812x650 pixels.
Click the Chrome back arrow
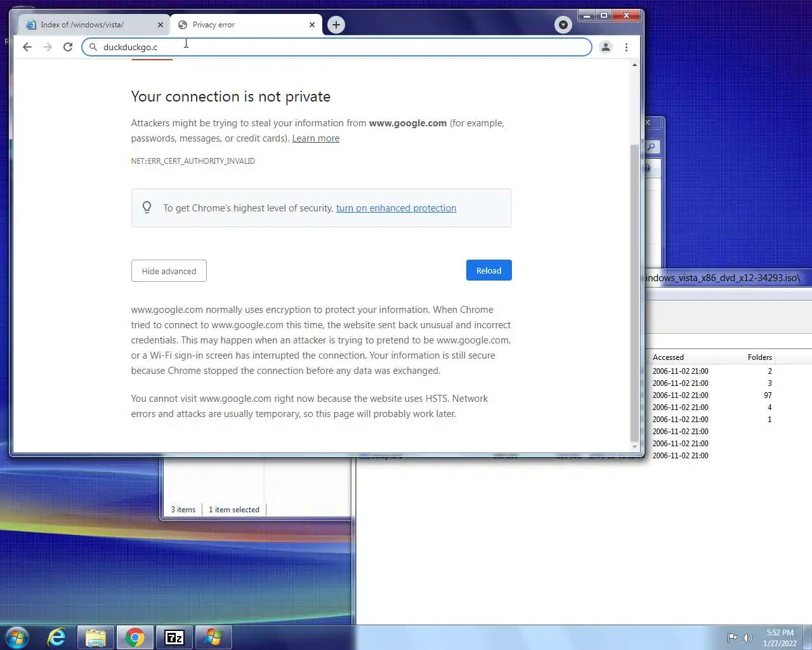[x=27, y=47]
